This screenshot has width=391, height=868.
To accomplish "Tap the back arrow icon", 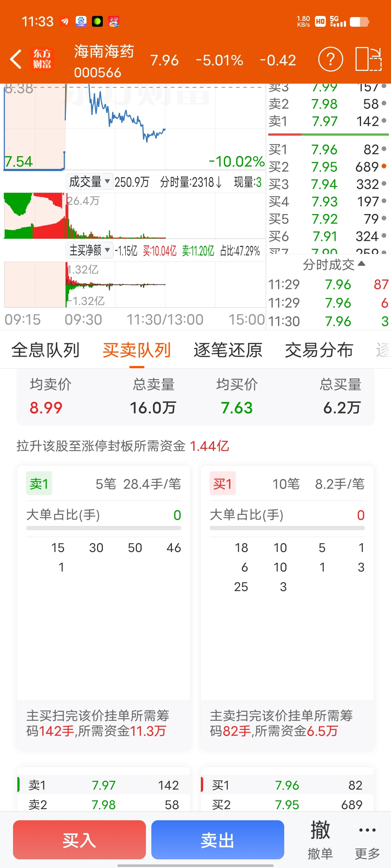I will point(16,59).
